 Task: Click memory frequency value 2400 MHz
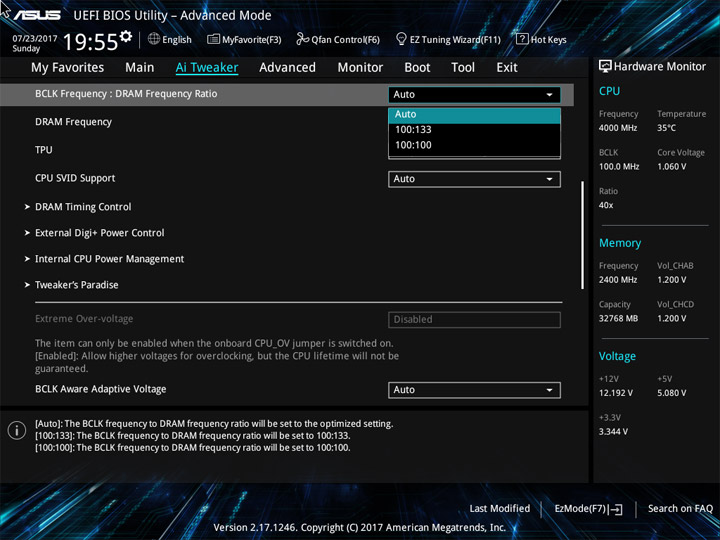[x=618, y=280]
